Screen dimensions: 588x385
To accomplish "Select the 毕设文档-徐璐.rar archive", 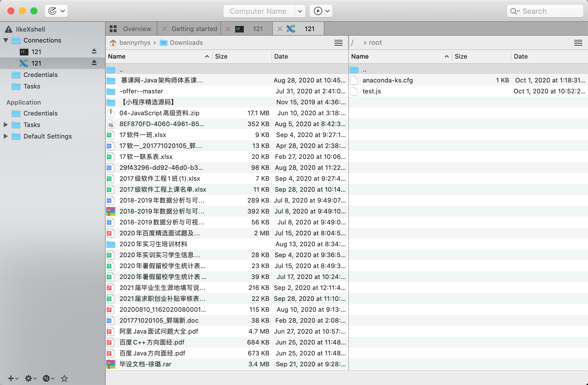I will [227, 364].
